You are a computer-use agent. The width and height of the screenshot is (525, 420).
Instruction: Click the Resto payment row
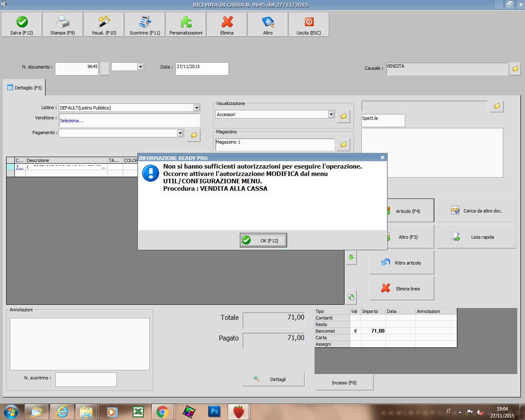(386, 324)
